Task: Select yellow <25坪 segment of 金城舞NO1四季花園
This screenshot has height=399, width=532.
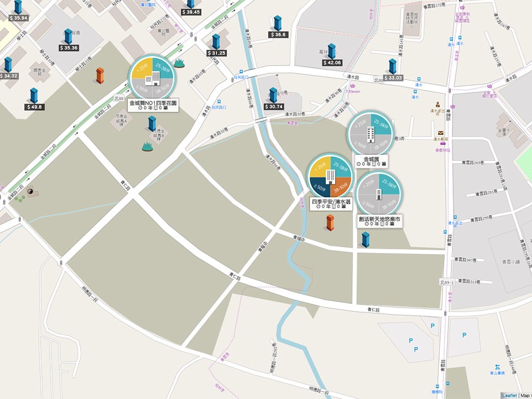Action: pos(142,68)
